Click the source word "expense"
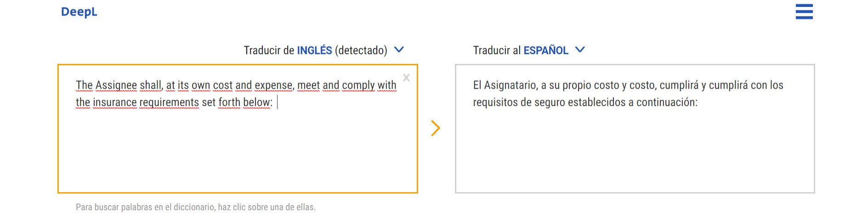Viewport: 868px width, 216px height. click(273, 85)
